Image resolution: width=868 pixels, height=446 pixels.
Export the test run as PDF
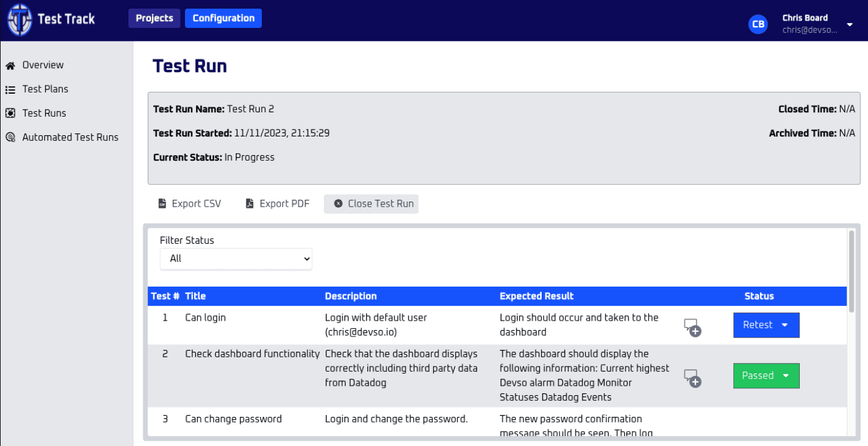[x=277, y=203]
